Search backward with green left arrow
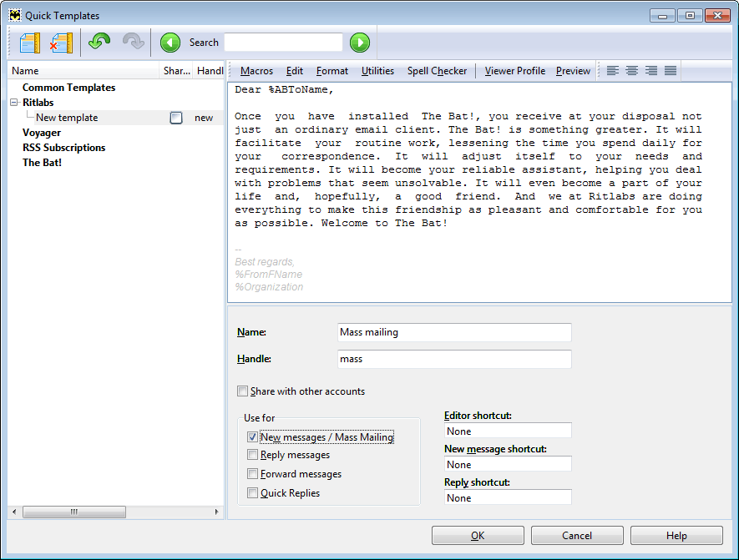Image resolution: width=739 pixels, height=560 pixels. (170, 43)
